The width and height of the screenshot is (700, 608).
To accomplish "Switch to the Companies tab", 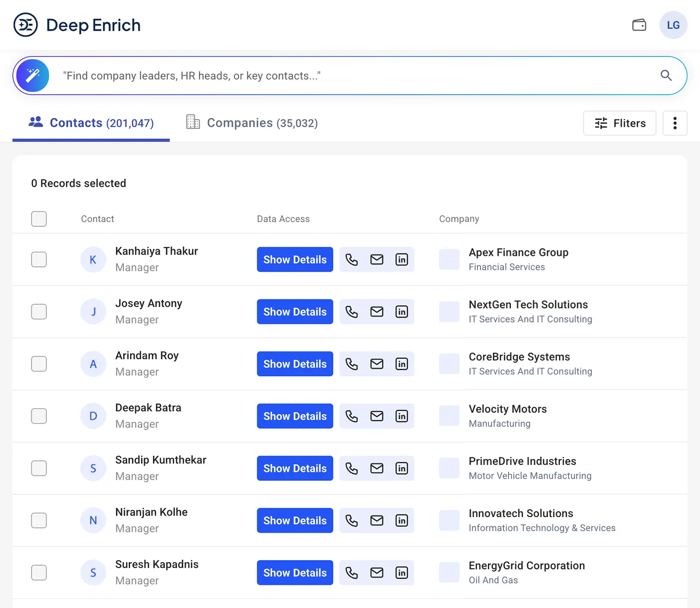I will pos(252,123).
